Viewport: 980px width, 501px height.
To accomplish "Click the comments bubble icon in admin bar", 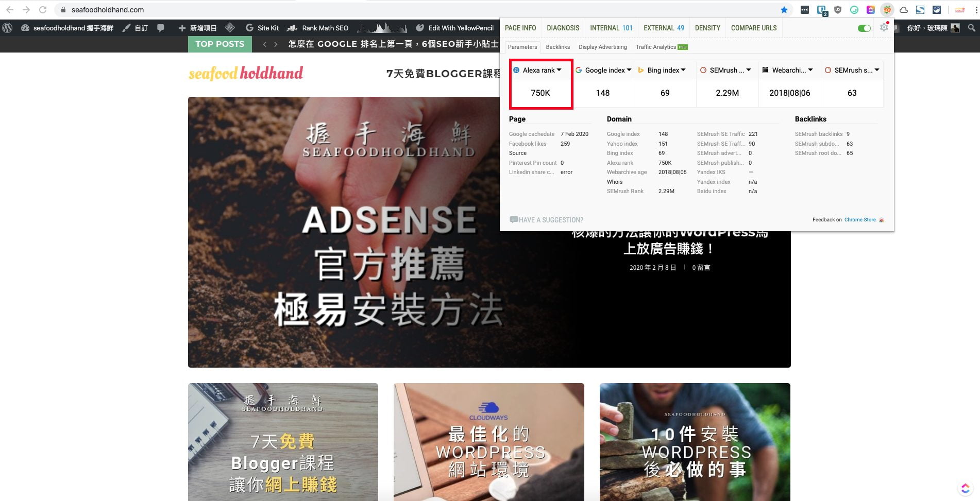I will point(161,28).
